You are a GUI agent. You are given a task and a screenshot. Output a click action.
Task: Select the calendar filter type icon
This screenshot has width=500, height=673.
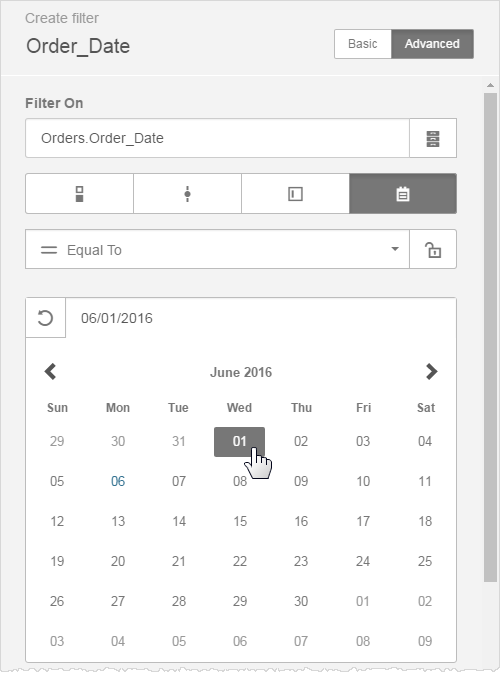tap(403, 194)
